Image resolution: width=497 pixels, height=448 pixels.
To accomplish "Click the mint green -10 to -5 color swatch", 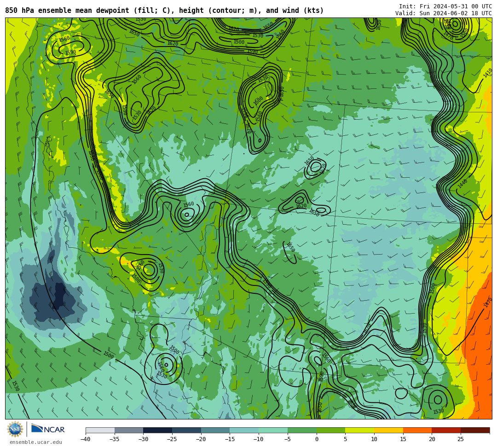I will click(273, 430).
